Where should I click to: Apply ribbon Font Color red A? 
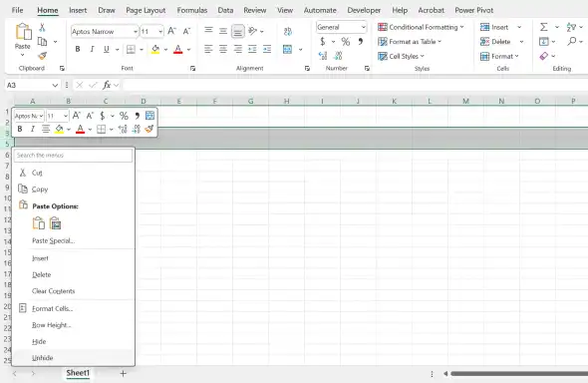pyautogui.click(x=178, y=49)
